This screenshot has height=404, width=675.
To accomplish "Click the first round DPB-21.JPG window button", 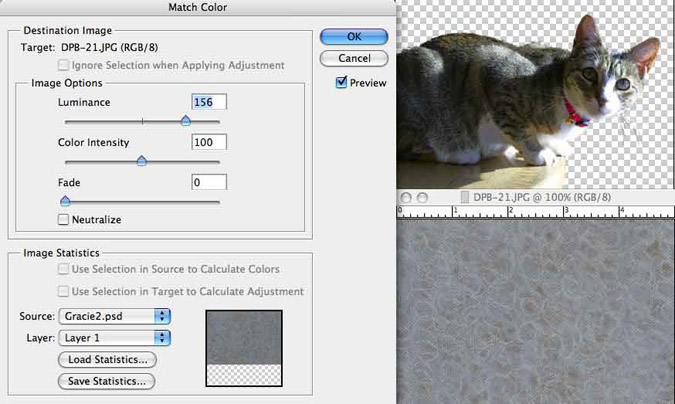I will pyautogui.click(x=406, y=197).
